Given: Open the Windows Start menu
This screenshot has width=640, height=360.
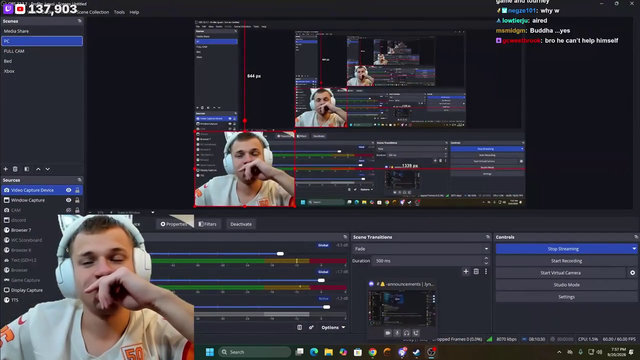Looking at the screenshot, I should tap(210, 352).
